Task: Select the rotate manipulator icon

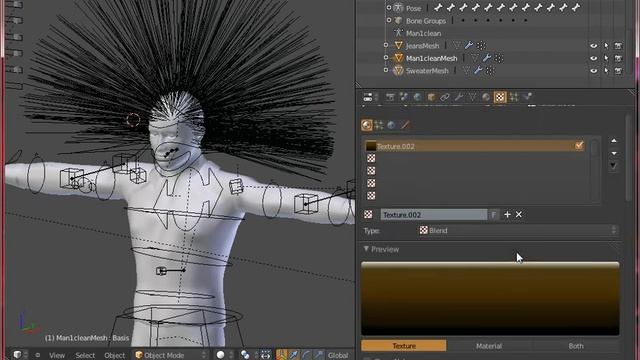Action: pos(306,355)
